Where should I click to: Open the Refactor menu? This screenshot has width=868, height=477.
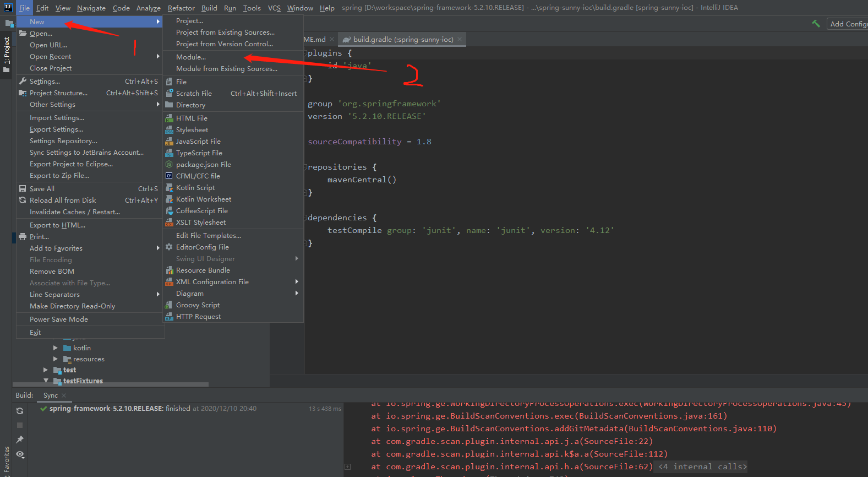point(181,8)
